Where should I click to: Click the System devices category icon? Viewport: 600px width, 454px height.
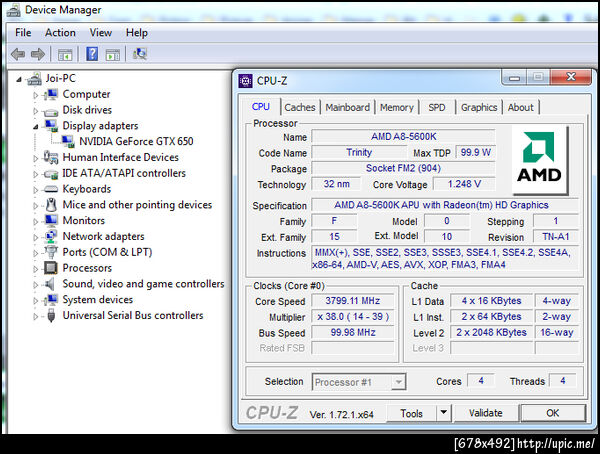point(51,300)
